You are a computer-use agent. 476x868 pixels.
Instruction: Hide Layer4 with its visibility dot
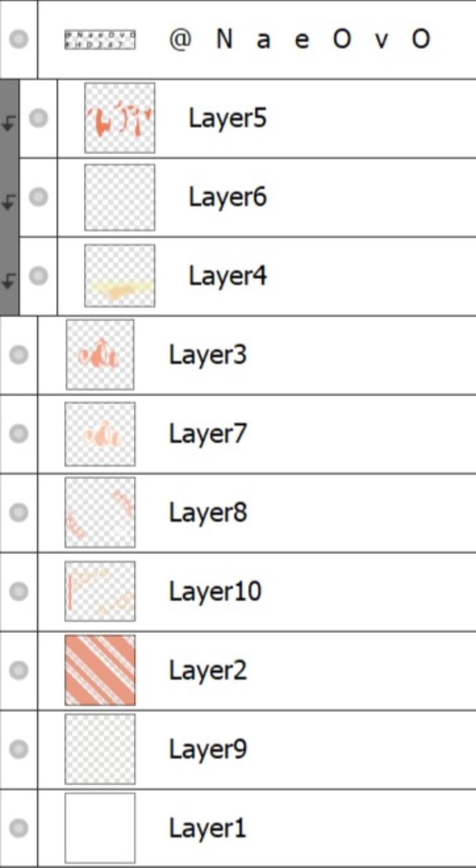[x=39, y=276]
